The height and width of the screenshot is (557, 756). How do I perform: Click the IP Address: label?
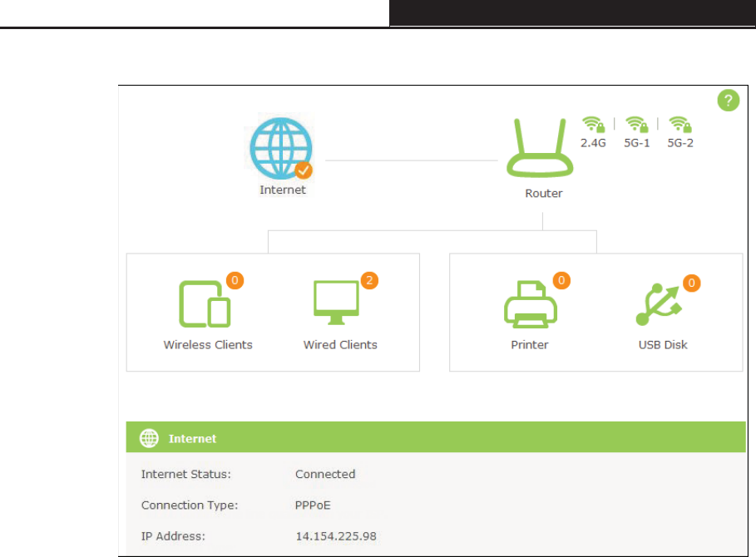tap(173, 536)
